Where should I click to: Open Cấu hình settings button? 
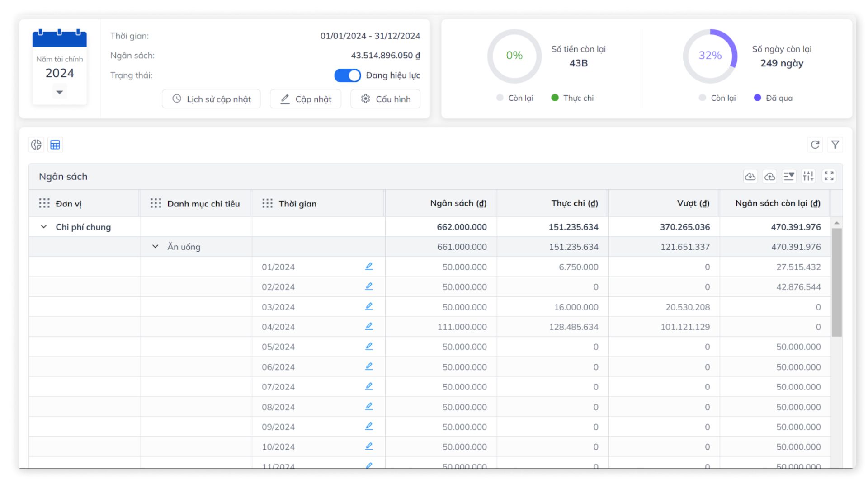385,99
